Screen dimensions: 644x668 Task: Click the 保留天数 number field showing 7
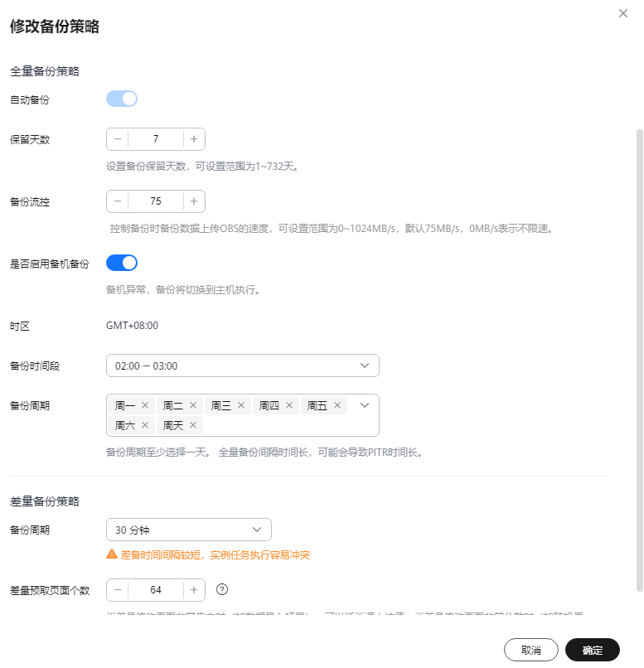(x=156, y=139)
